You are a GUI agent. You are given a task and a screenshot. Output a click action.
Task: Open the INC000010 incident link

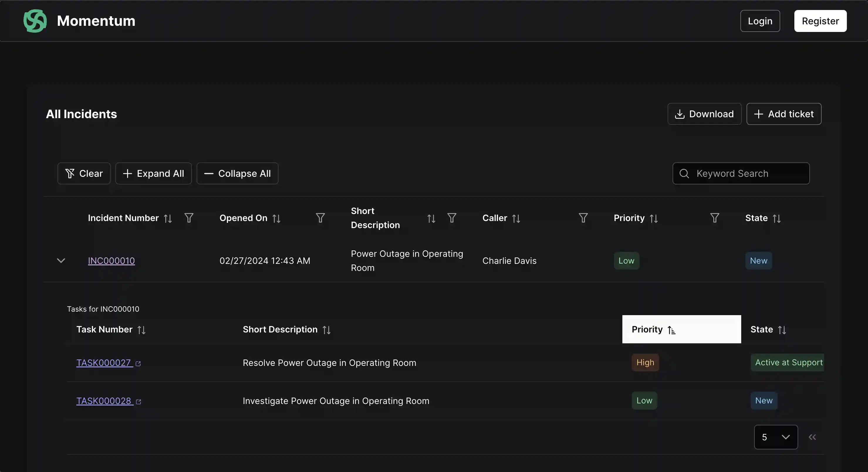coord(111,261)
